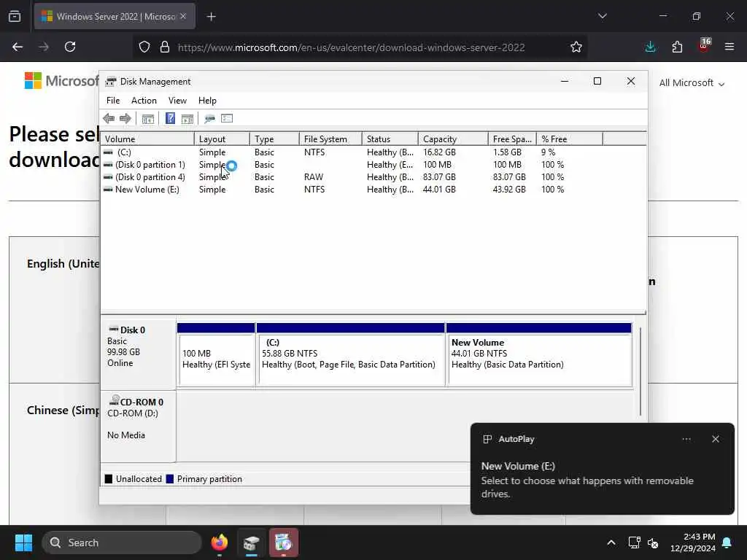Click the Disk Management title bar icon

tap(111, 82)
